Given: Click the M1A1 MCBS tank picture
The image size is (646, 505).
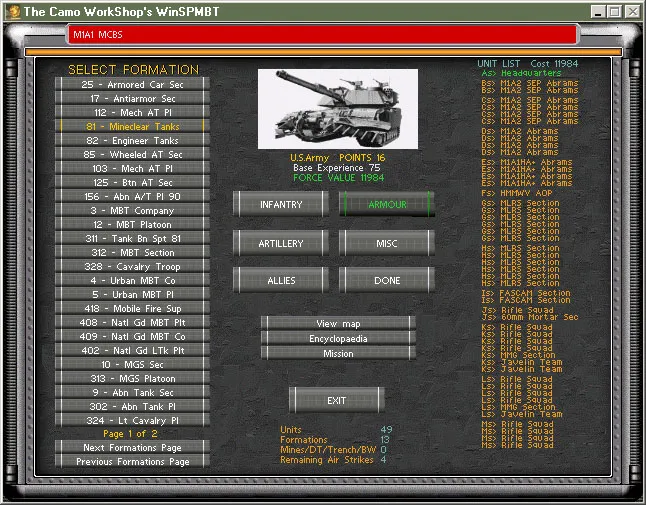Looking at the screenshot, I should click(x=338, y=109).
